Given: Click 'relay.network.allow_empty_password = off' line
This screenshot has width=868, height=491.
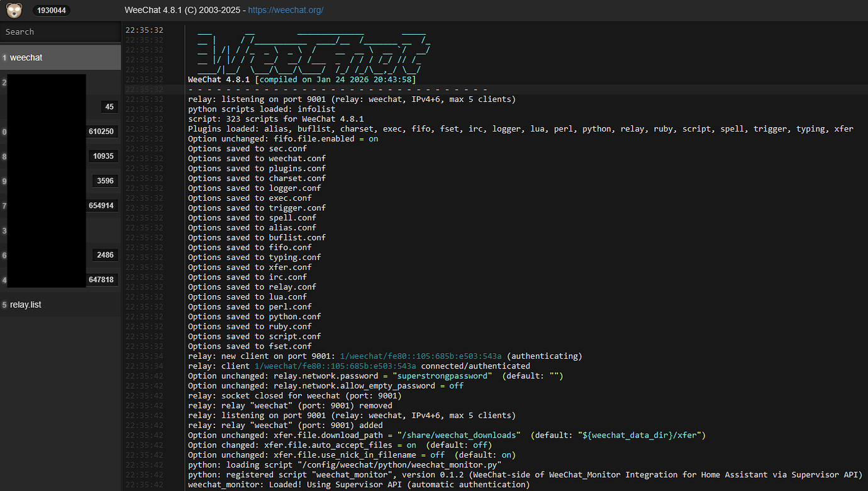Looking at the screenshot, I should (326, 385).
